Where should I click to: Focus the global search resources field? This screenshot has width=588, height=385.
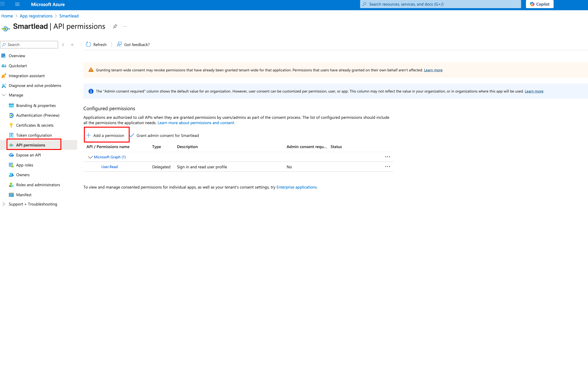(440, 4)
